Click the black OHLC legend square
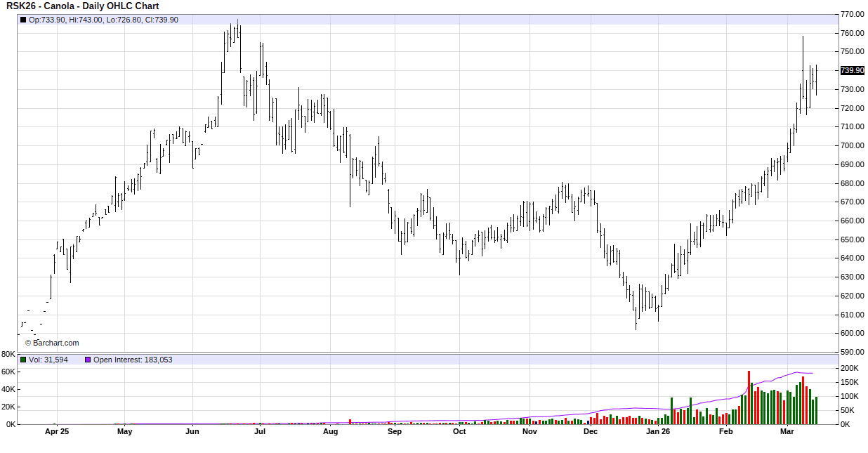Screen dimensions: 868x453 (23, 20)
